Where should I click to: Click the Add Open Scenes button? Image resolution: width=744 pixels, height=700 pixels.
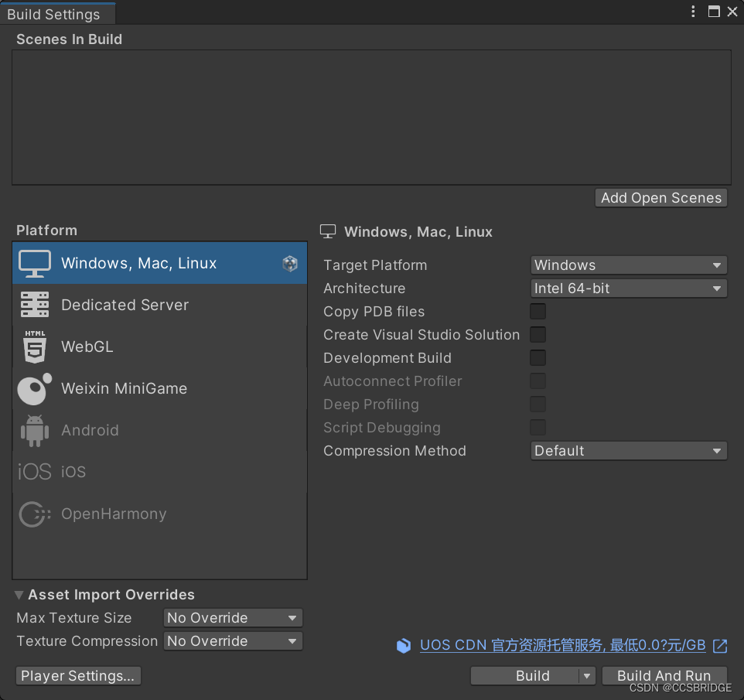pyautogui.click(x=661, y=198)
